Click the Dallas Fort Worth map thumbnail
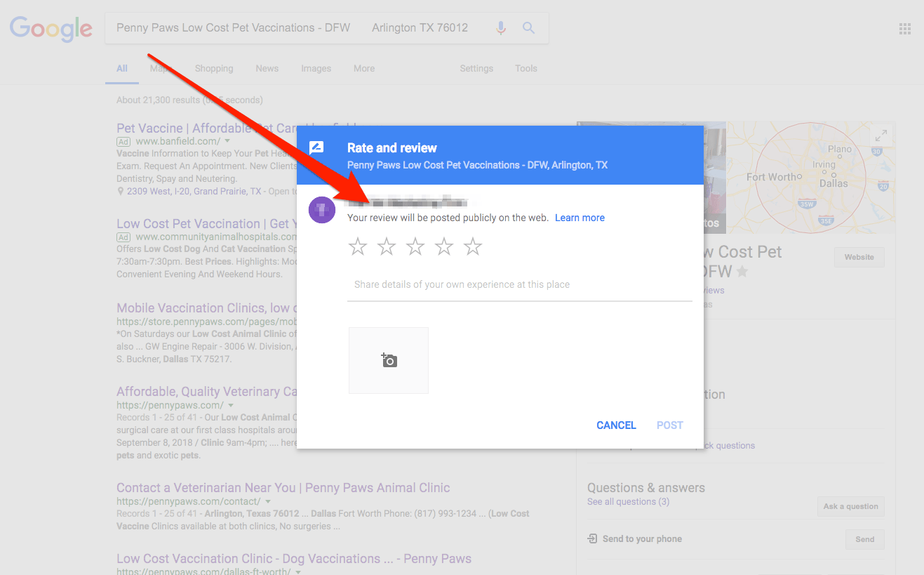924x575 pixels. (x=810, y=178)
